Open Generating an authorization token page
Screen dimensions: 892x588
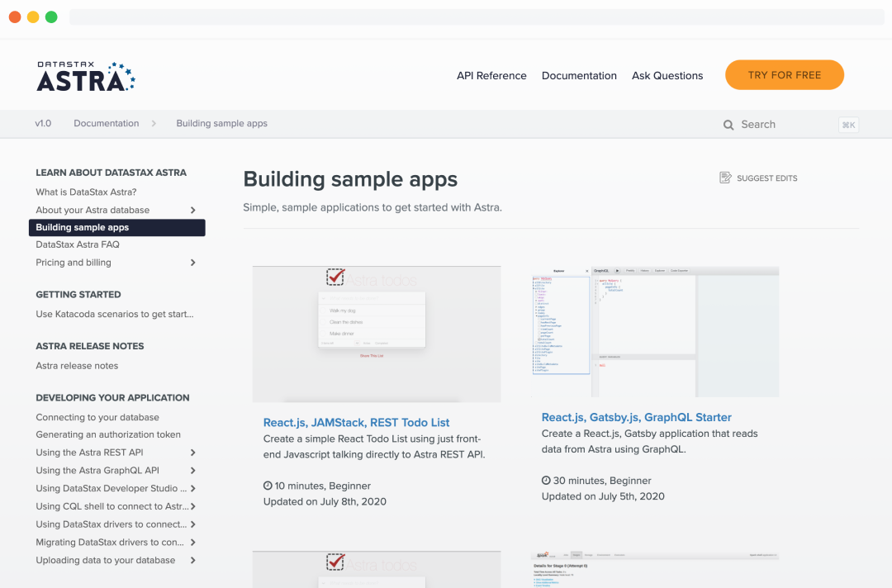point(108,434)
